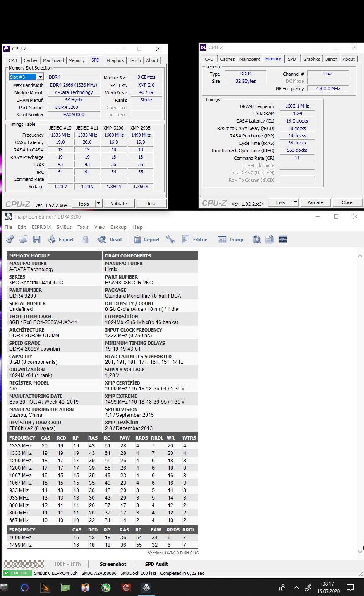Click Validate in the Memory CPU-Z window
This screenshot has height=596, width=364.
point(315,202)
